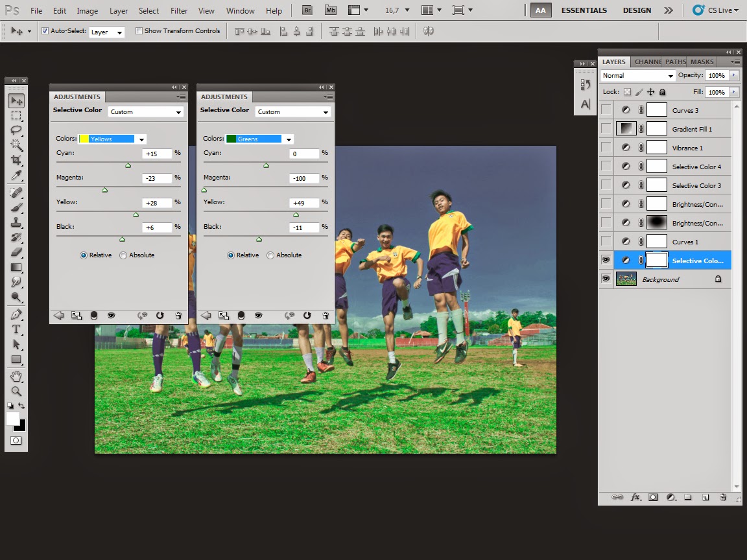This screenshot has height=560, width=747.
Task: Select the Eraser tool
Action: point(16,252)
